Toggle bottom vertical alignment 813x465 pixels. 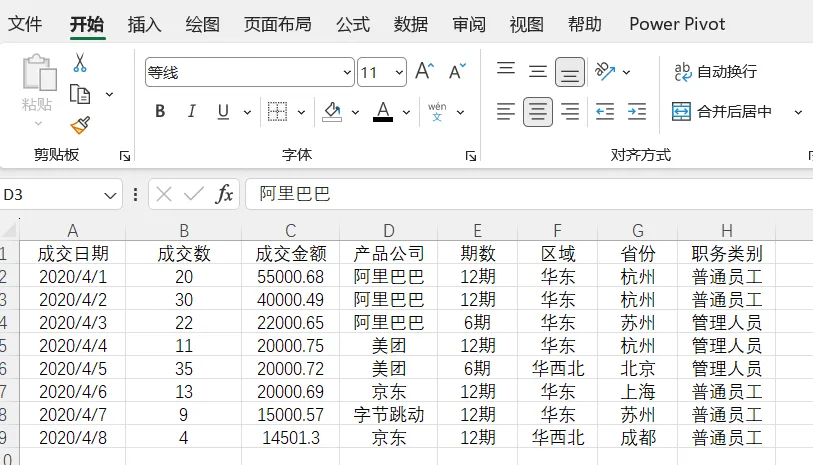570,72
